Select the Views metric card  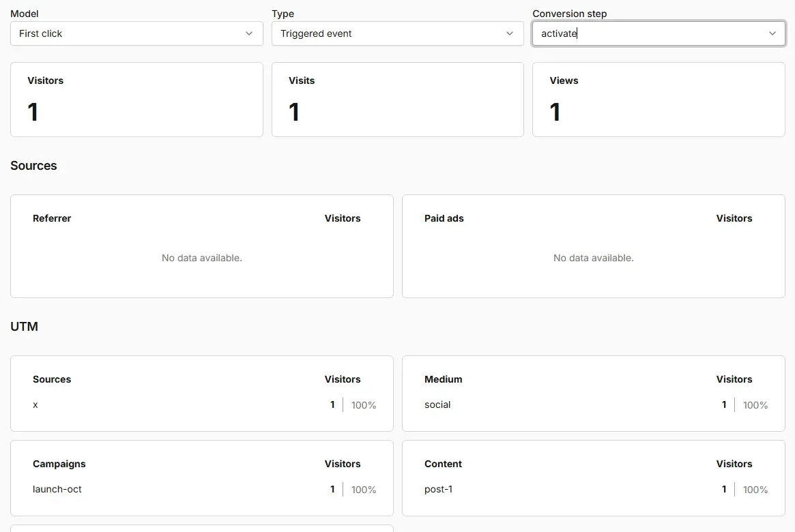[658, 100]
